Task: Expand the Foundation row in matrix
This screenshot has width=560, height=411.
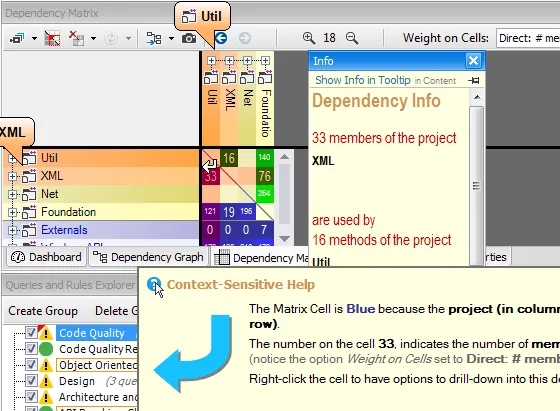Action: [12, 212]
